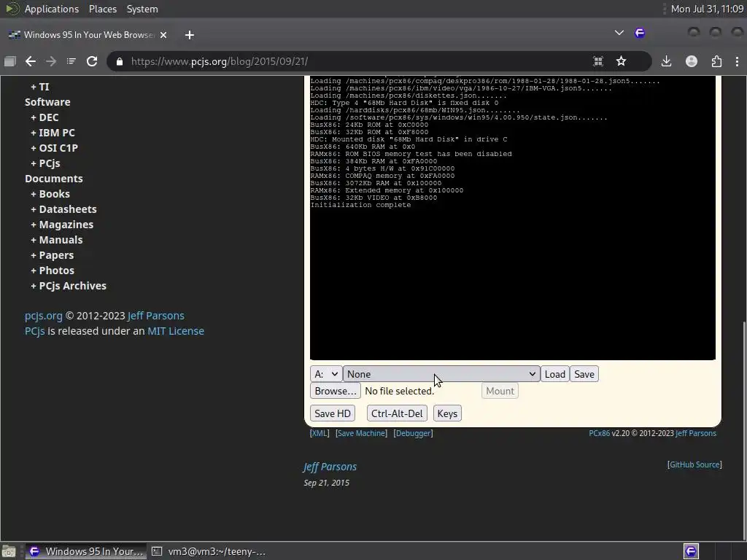Expand the IBM PC software section
The width and height of the screenshot is (747, 560).
tap(53, 133)
